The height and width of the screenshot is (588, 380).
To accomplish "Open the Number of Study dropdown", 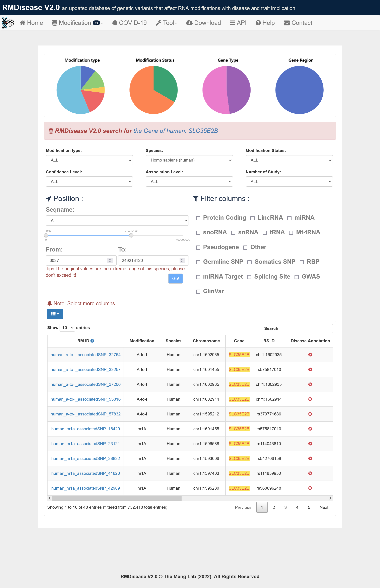I will click(289, 181).
